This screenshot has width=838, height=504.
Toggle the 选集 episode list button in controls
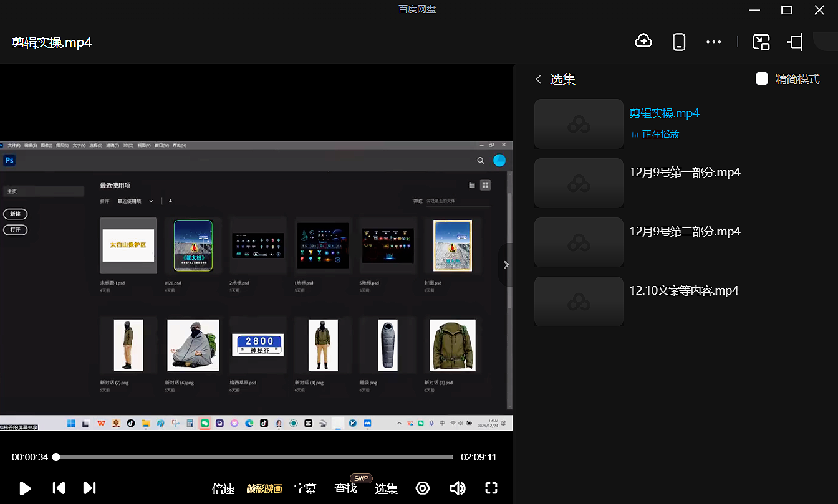(386, 489)
